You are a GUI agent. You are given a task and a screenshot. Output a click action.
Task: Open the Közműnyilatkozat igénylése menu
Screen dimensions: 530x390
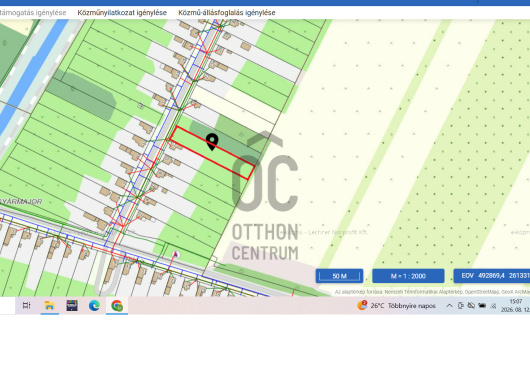(122, 13)
